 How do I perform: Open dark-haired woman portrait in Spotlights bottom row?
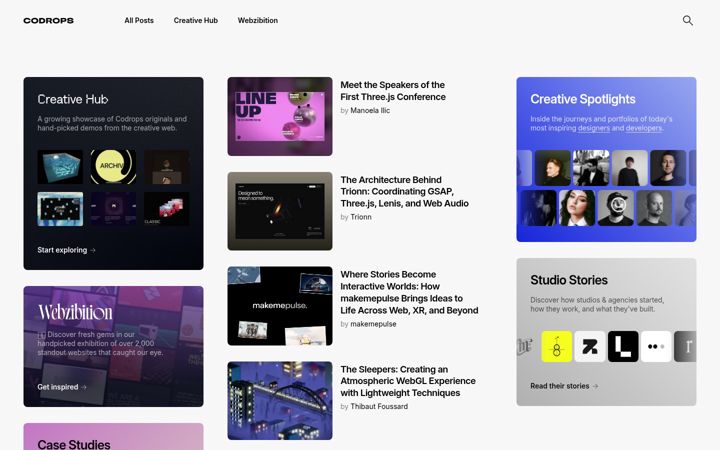click(x=577, y=208)
